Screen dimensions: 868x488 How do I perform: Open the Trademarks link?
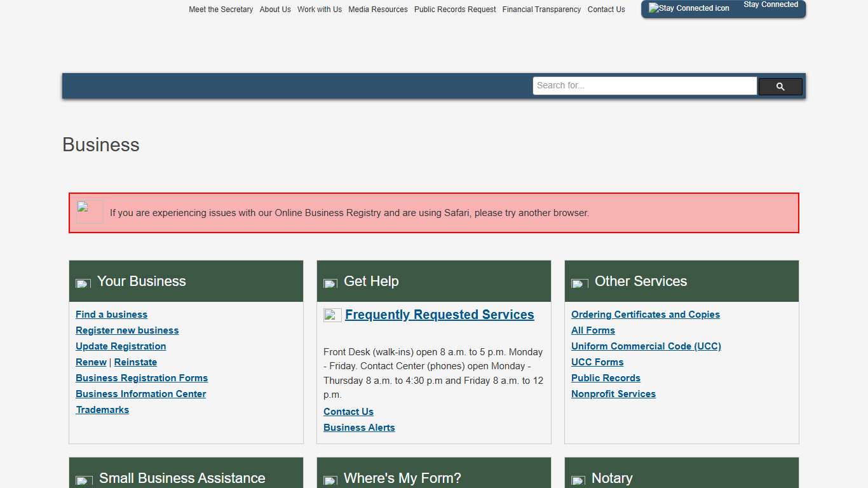(102, 410)
